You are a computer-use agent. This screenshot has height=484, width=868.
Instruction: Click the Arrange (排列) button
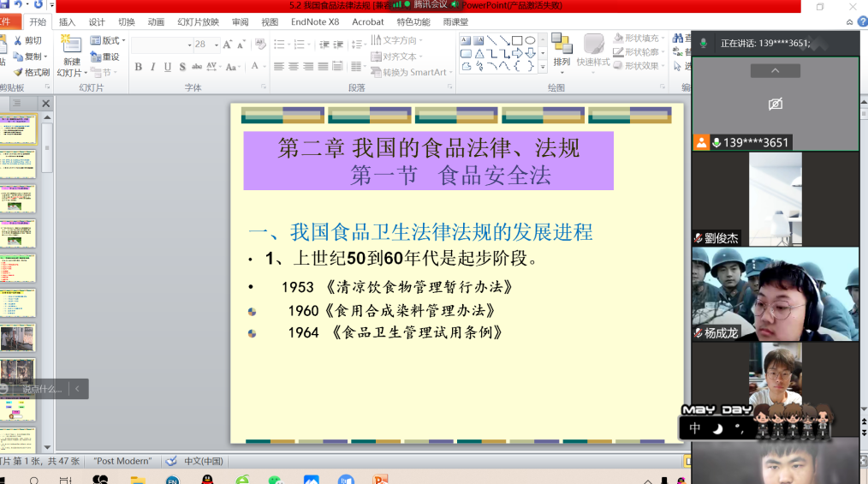pos(562,51)
